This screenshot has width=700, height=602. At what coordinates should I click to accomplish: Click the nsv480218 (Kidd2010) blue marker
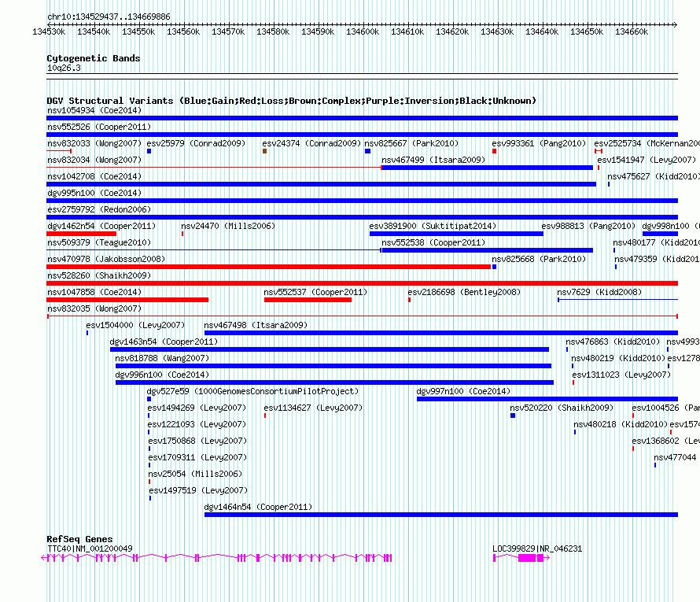point(575,432)
